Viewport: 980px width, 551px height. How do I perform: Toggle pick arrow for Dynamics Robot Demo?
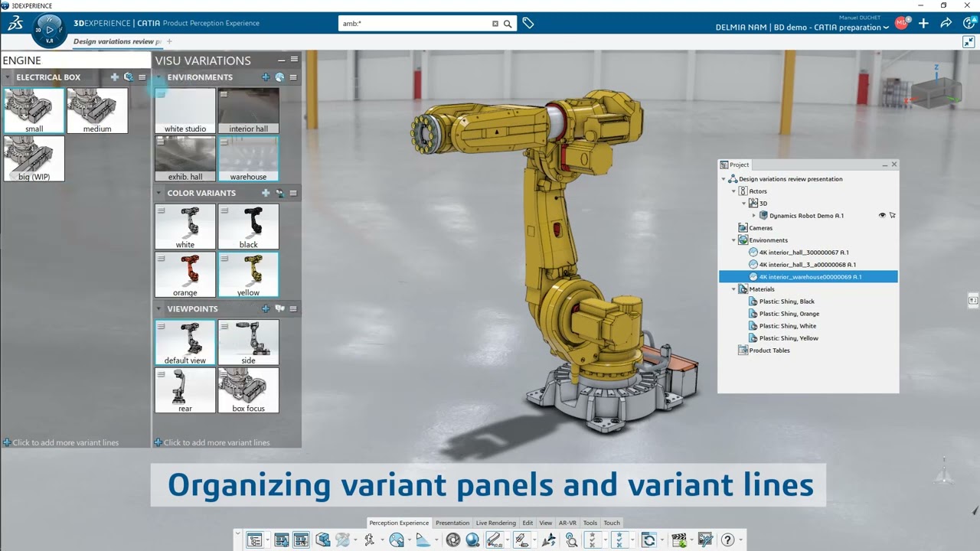pos(893,216)
